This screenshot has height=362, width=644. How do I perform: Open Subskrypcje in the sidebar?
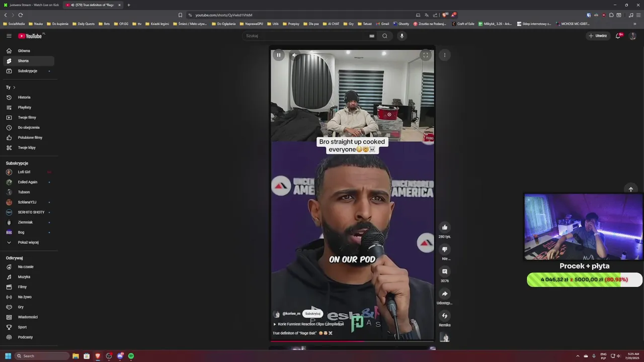[29, 71]
